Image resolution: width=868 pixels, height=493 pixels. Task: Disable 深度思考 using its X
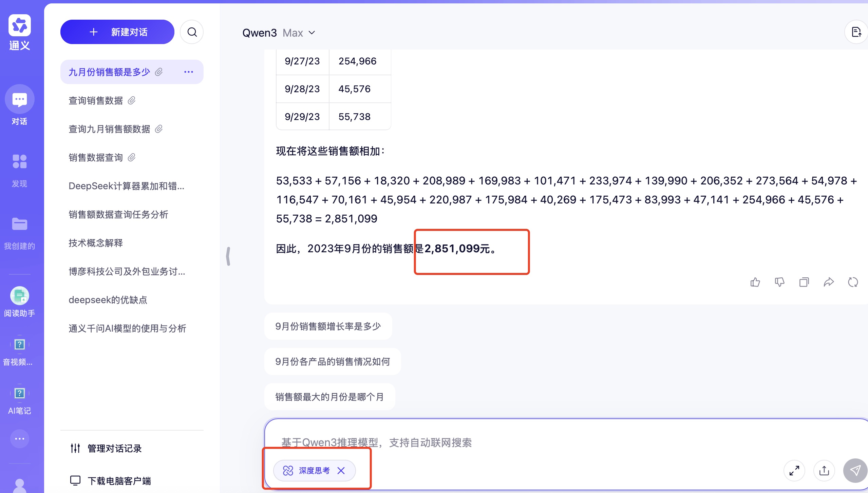(341, 470)
